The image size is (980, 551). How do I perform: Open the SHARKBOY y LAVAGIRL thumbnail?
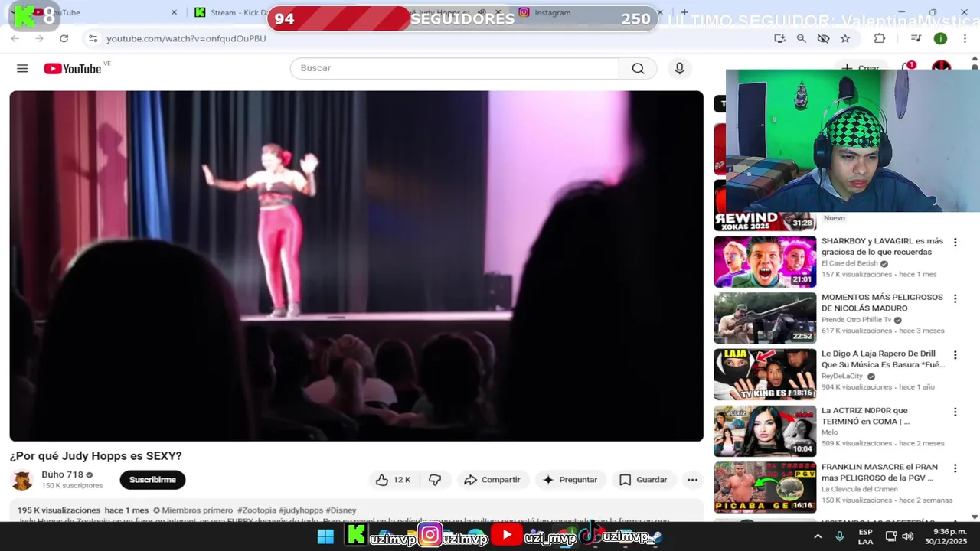(x=765, y=262)
